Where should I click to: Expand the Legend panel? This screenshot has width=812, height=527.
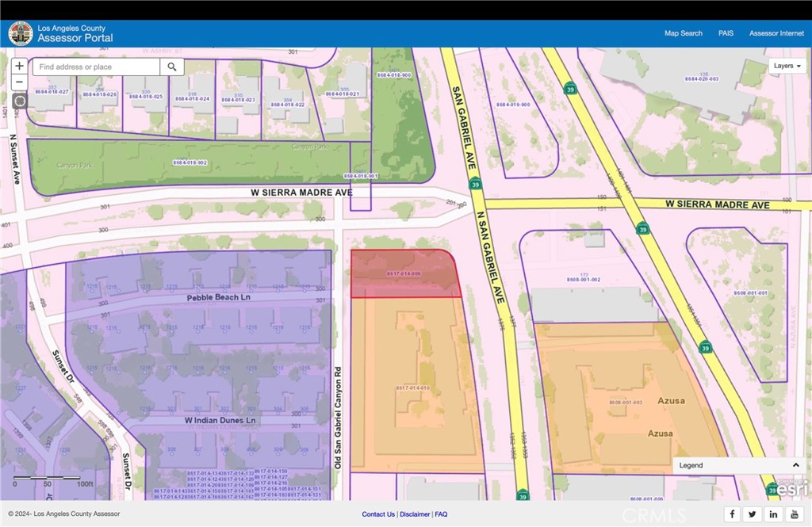[795, 465]
